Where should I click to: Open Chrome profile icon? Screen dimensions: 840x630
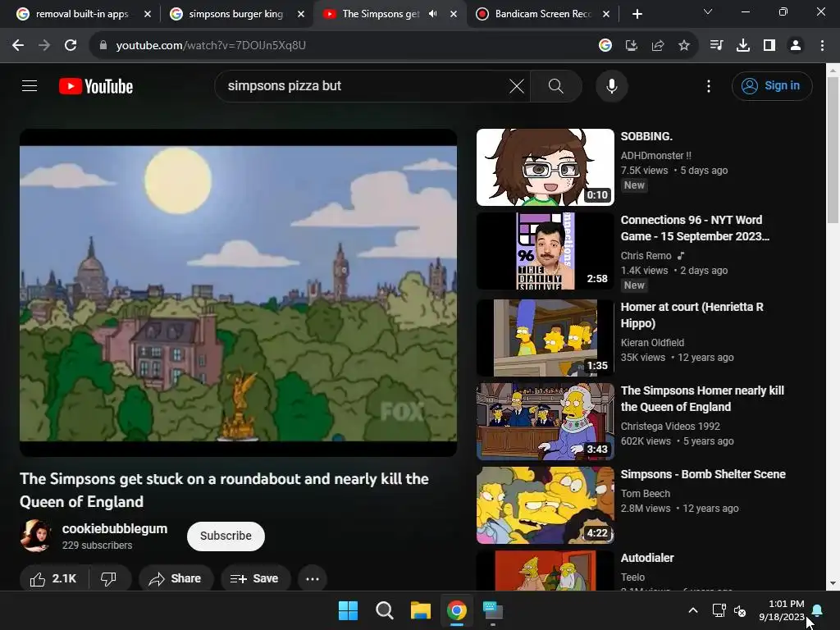pos(796,45)
